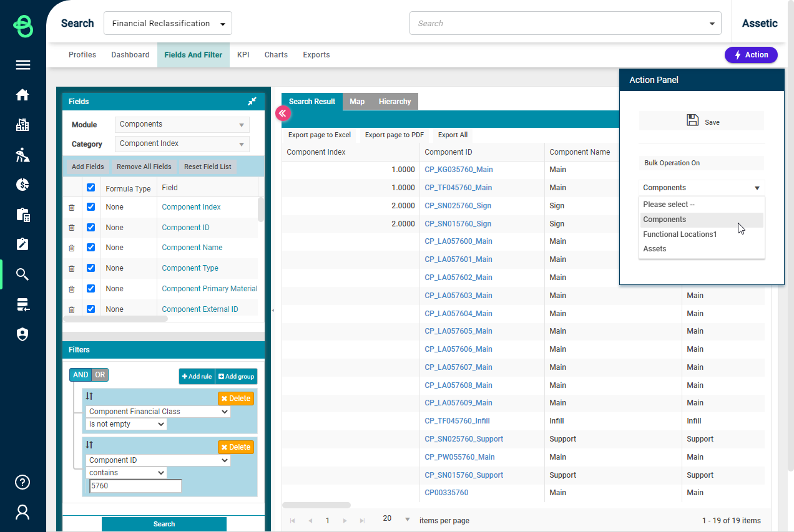Image resolution: width=794 pixels, height=532 pixels.
Task: Go to the next results page arrow
Action: 345,520
